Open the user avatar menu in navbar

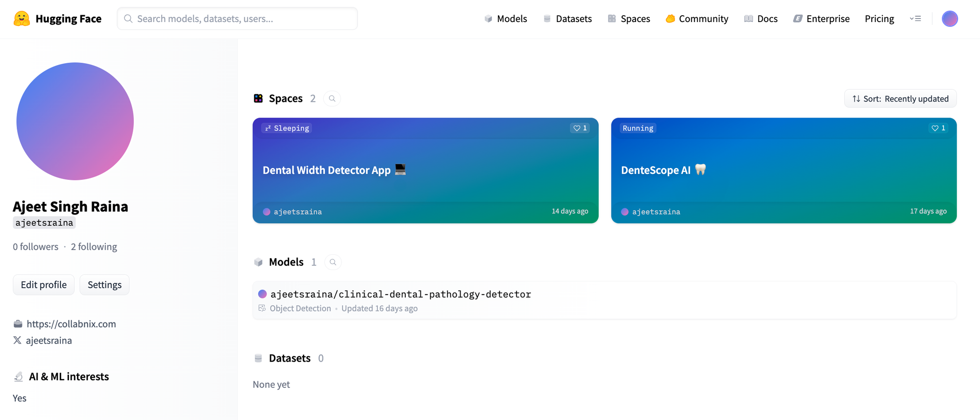tap(949, 19)
